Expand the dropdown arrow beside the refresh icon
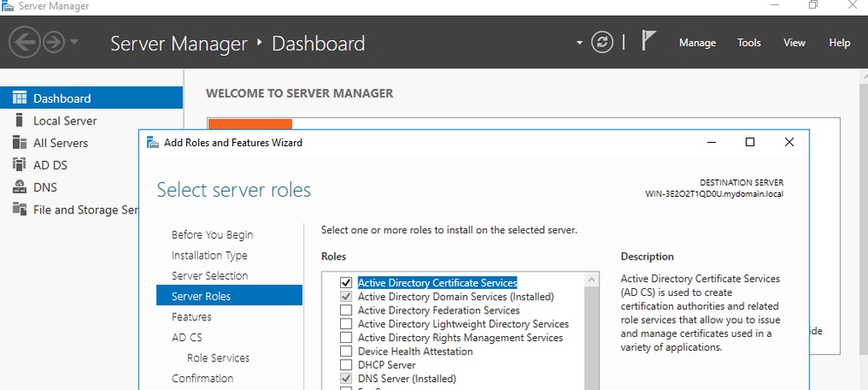 (x=579, y=43)
